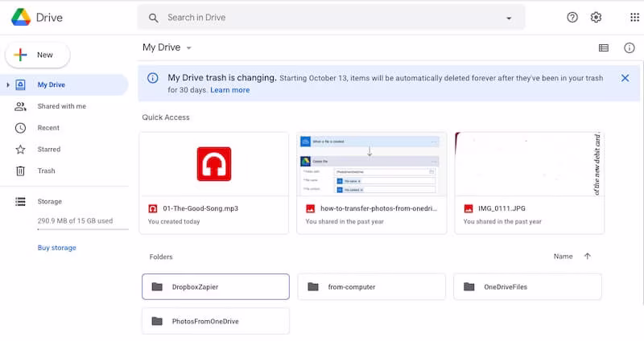Open the how-to-transfer-photos thumbnail preview
Viewport: 644px width, 341px height.
pyautogui.click(x=371, y=164)
